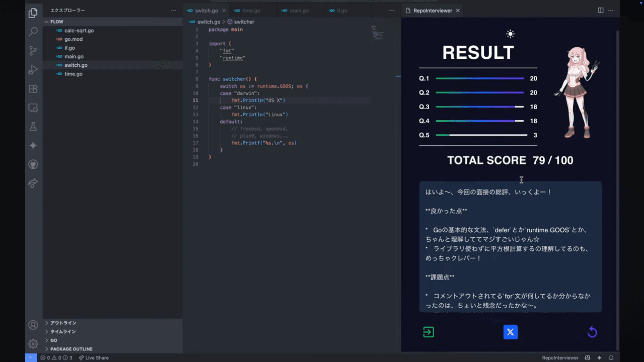This screenshot has width=644, height=362.
Task: Click Live Share in status bar
Action: tap(94, 358)
